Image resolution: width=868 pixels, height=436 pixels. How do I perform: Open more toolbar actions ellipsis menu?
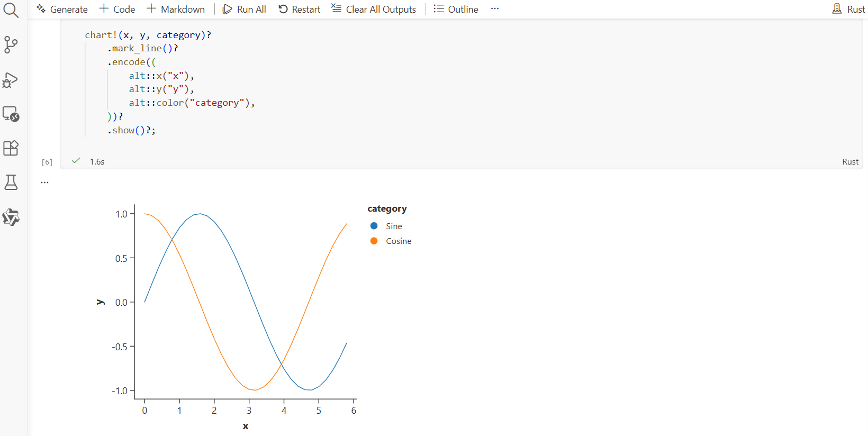495,9
